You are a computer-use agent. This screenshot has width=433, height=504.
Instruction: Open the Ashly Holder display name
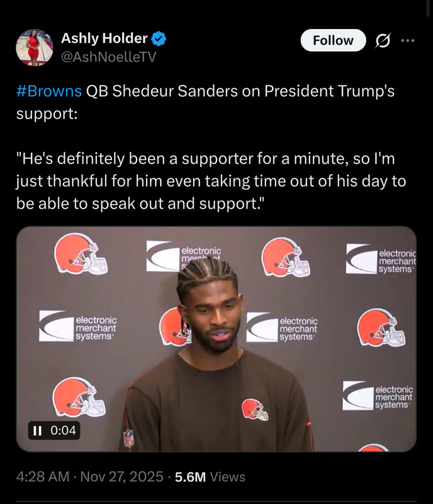pos(104,38)
